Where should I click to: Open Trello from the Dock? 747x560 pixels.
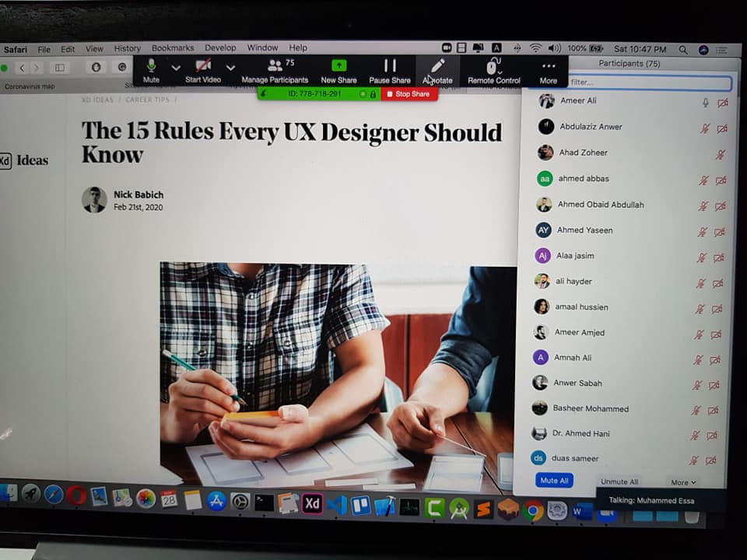pyautogui.click(x=360, y=506)
